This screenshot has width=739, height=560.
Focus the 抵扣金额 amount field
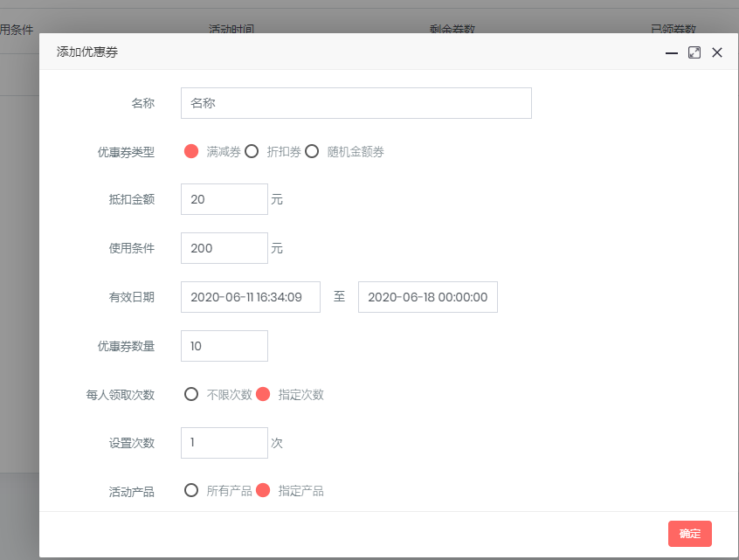click(224, 199)
